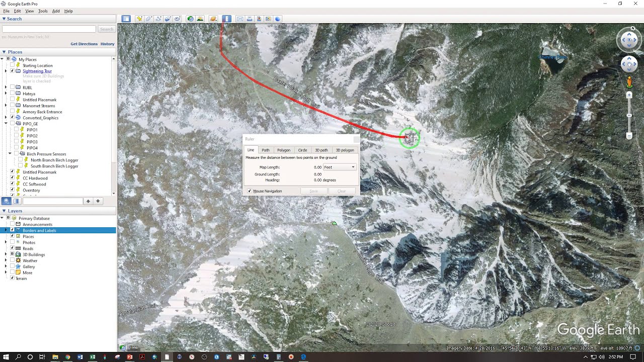Open the Tools menu
Screen dimensions: 644x362
(x=43, y=11)
